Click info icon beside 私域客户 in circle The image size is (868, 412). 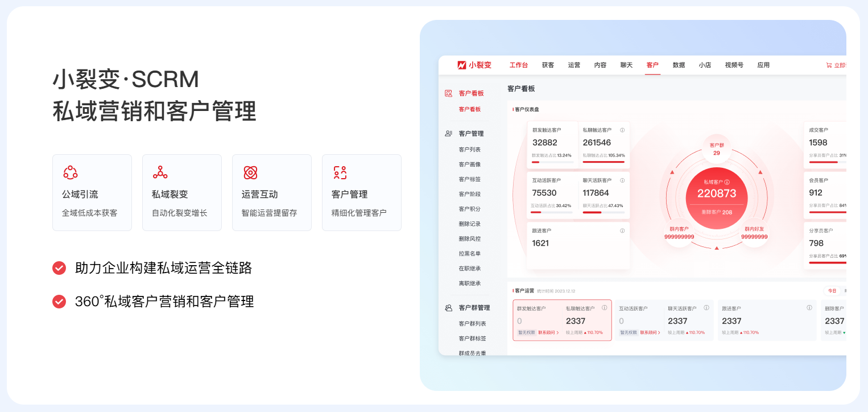coord(727,182)
